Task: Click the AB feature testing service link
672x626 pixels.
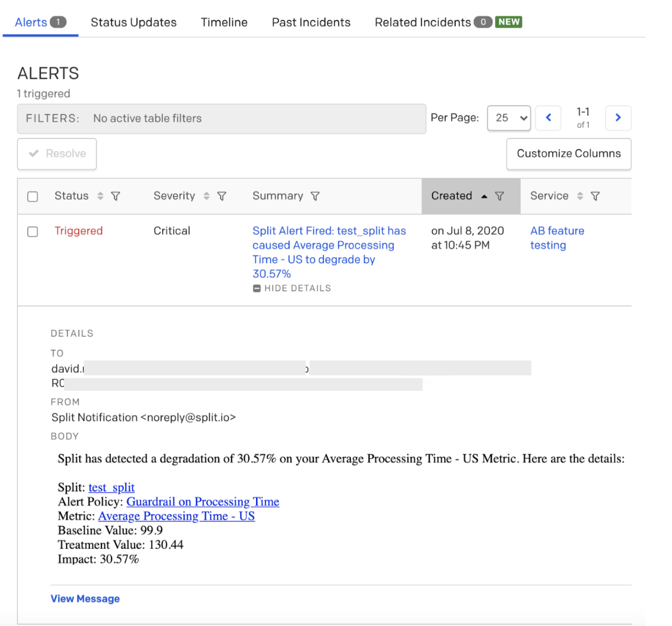Action: (x=557, y=238)
